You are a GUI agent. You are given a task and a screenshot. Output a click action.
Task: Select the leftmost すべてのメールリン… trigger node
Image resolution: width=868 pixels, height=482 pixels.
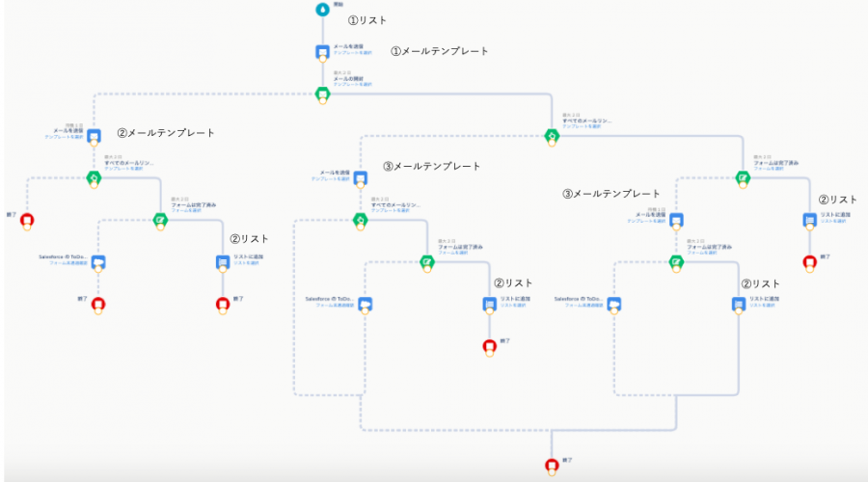pyautogui.click(x=95, y=177)
